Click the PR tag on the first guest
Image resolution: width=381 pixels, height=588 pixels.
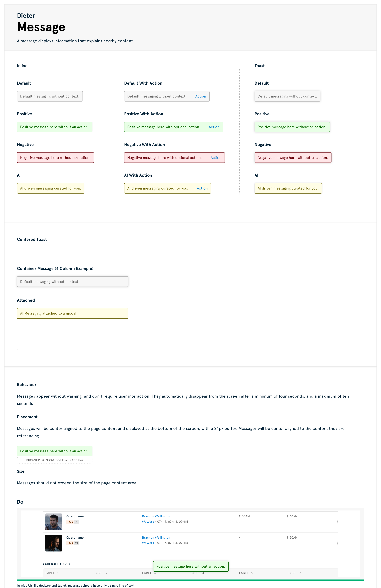pyautogui.click(x=76, y=522)
